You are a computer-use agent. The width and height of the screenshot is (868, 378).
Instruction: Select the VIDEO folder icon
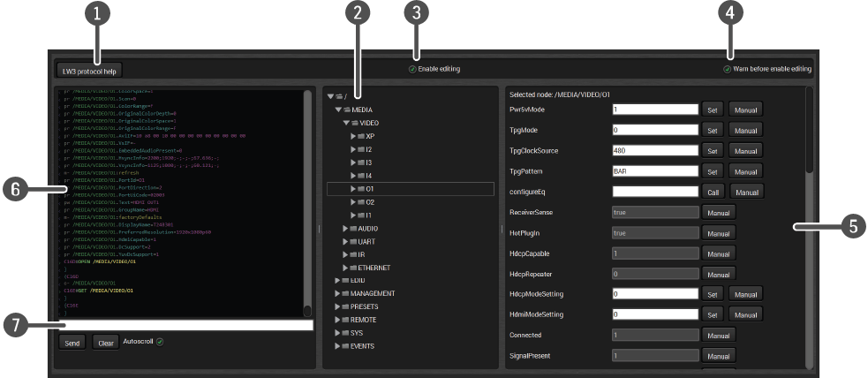click(354, 123)
